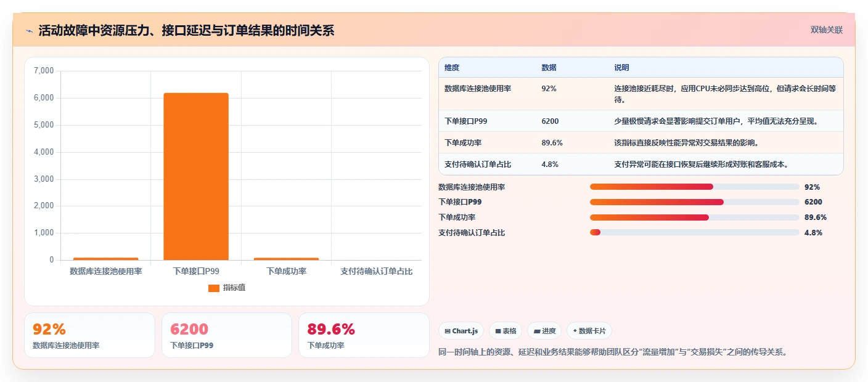Open the 6200 下单接口P99 data card
Screen dimensions: 868x382
(227, 335)
